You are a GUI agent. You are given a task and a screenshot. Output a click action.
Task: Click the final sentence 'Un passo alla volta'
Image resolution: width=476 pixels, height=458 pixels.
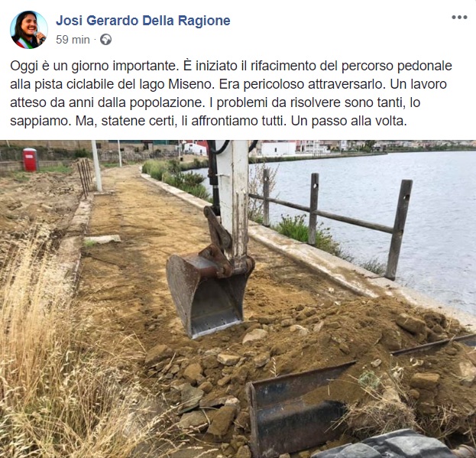349,121
